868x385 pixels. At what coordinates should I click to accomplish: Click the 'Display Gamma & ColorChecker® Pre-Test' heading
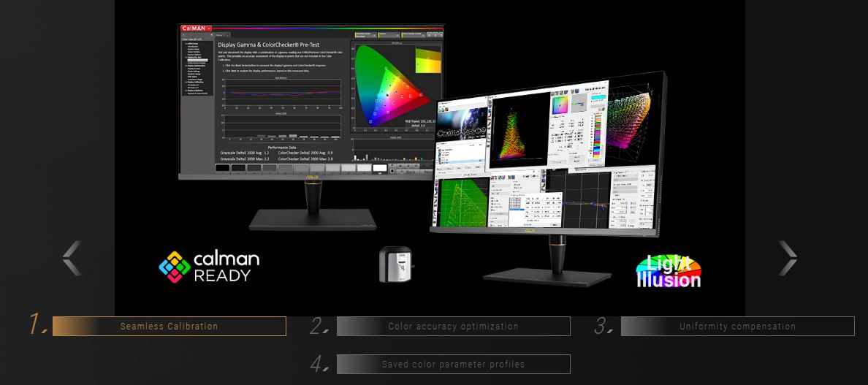(268, 45)
